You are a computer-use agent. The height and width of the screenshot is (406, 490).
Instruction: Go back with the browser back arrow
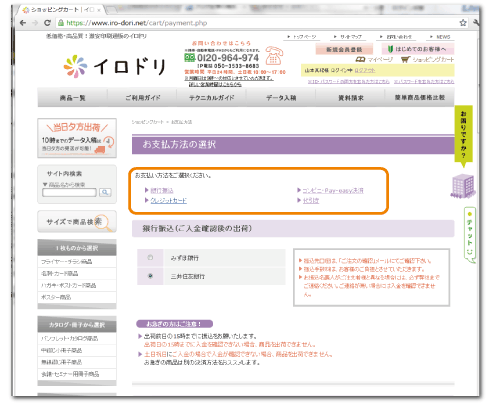23,23
